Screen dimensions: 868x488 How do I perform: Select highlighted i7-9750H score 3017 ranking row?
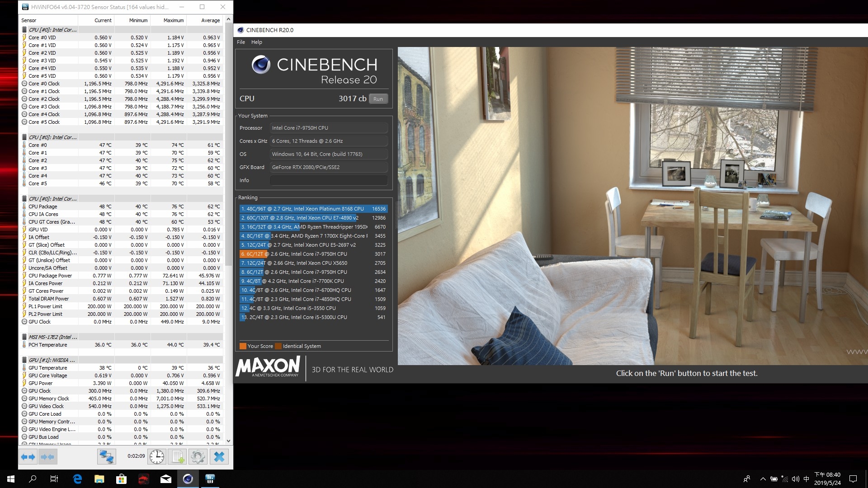click(313, 254)
